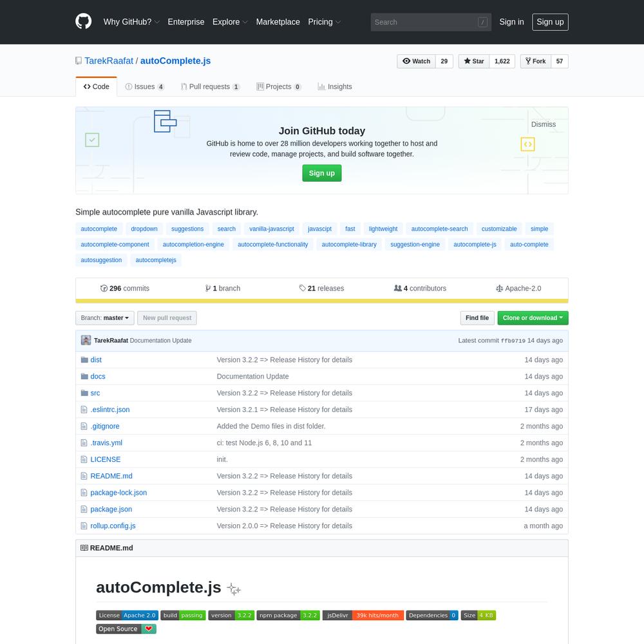The height and width of the screenshot is (644, 644).
Task: Expand the Pricing menu
Action: point(325,22)
